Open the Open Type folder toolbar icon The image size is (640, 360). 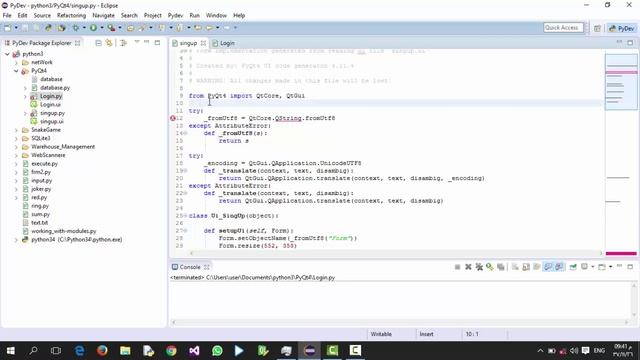tap(130, 28)
